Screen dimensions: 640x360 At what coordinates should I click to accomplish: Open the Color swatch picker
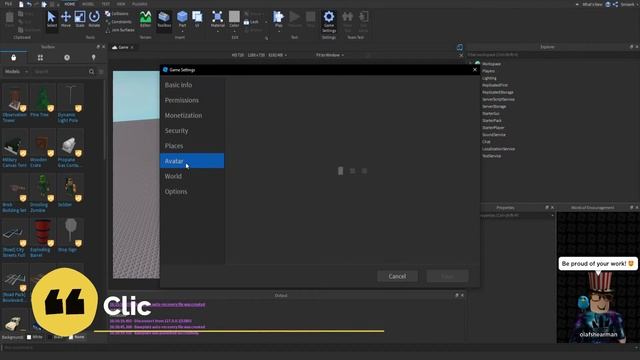coord(234,17)
